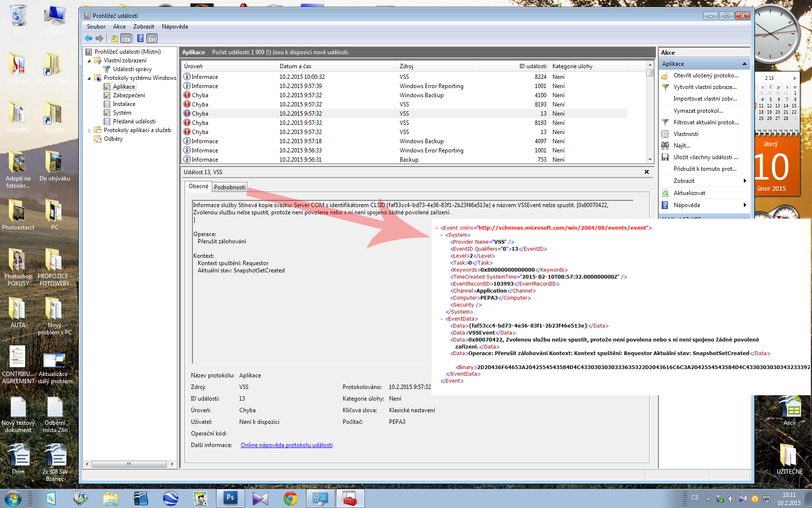Expand the Protokoly aplikací a služeb node

tap(89, 131)
